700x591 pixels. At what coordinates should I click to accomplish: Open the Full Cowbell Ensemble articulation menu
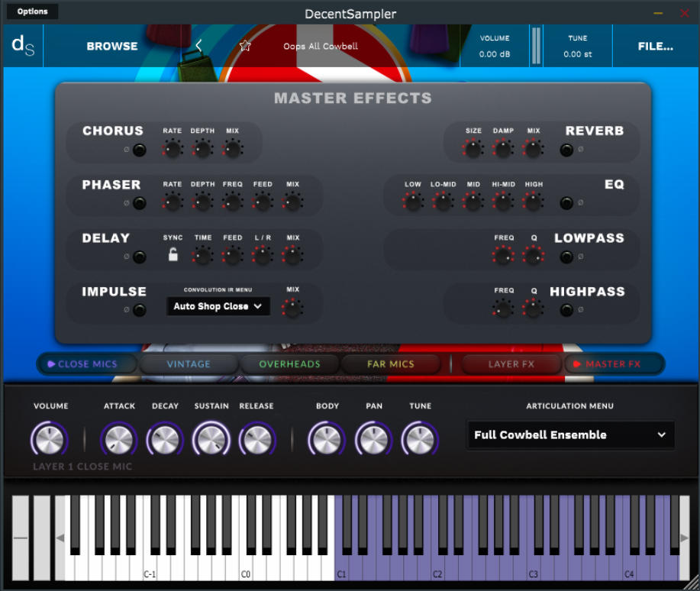pyautogui.click(x=570, y=435)
